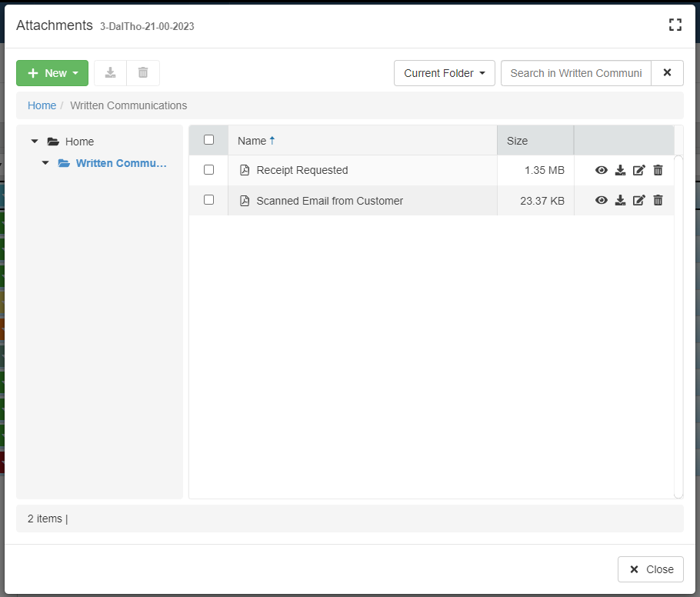Check the select-all checkbox in header
This screenshot has width=700, height=597.
coord(208,140)
